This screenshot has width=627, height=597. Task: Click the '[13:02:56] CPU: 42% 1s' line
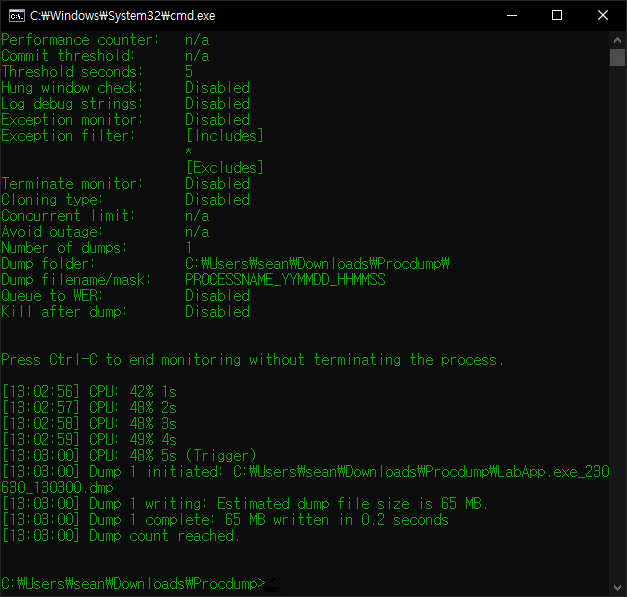[x=89, y=392]
